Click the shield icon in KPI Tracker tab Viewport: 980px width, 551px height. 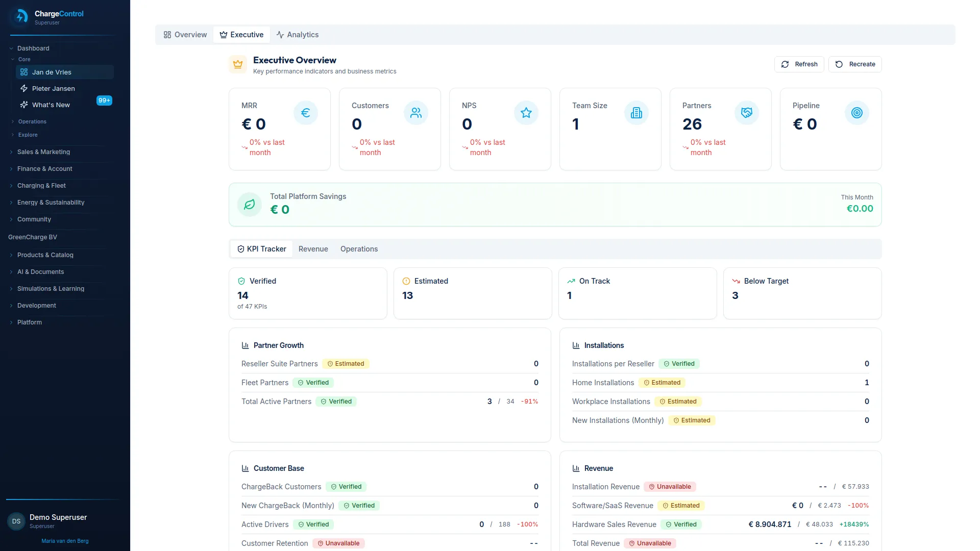241,249
